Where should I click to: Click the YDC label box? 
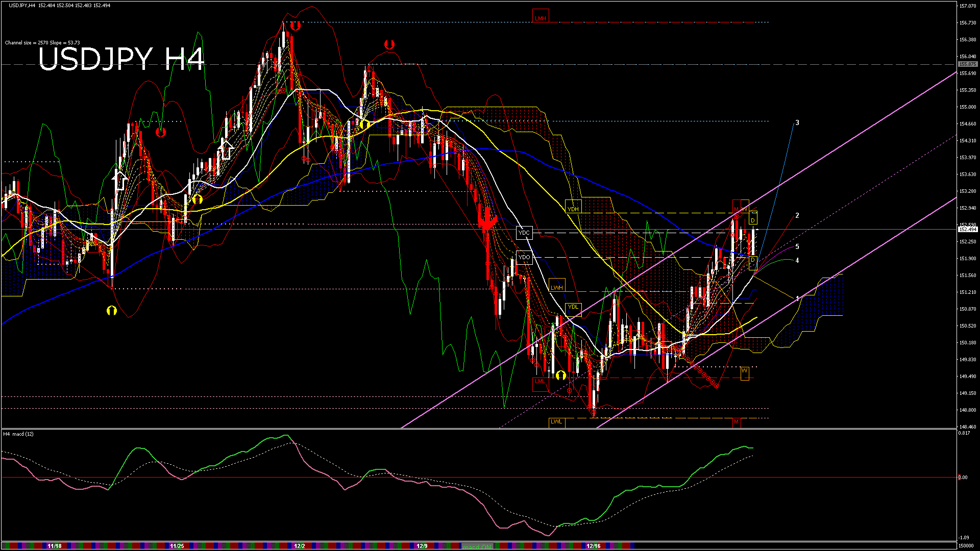click(524, 233)
